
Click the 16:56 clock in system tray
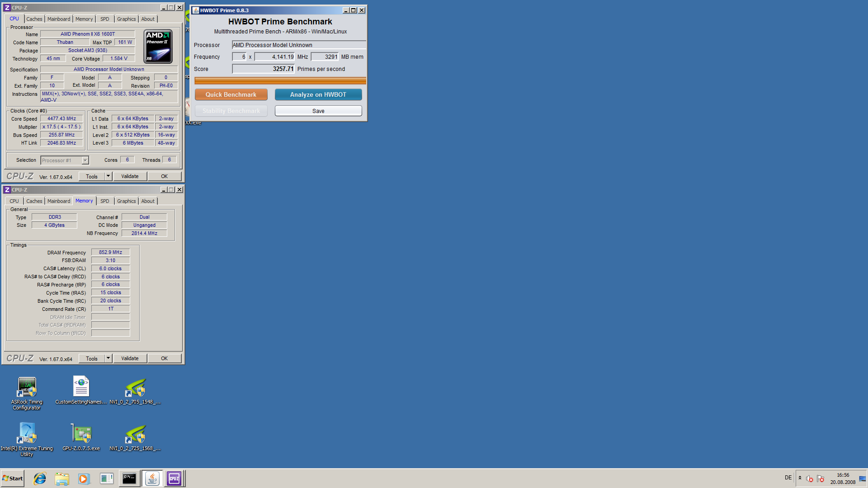pos(843,475)
